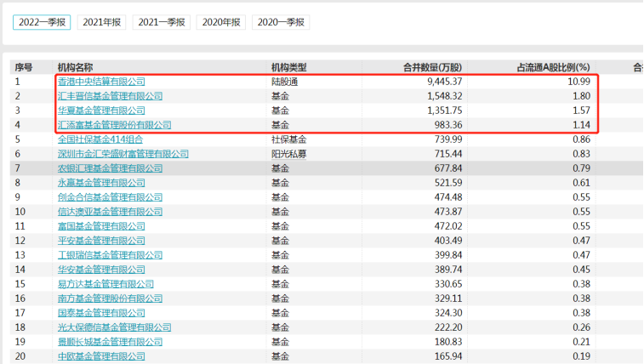The width and height of the screenshot is (644, 364).
Task: Select the 521.59 quantity cell
Action: (448, 183)
